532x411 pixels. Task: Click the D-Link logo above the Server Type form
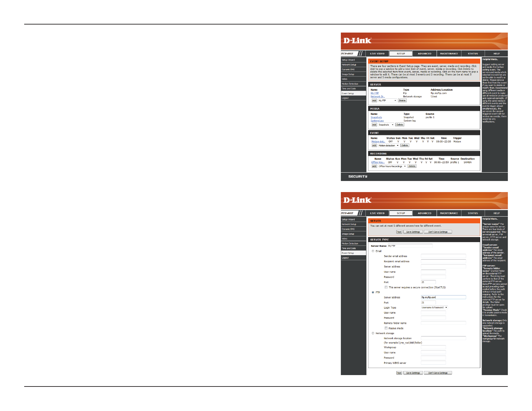[x=357, y=200]
